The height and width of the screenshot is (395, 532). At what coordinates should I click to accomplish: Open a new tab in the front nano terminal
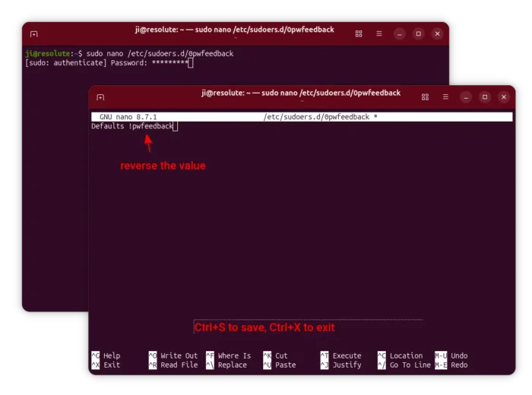click(x=100, y=97)
